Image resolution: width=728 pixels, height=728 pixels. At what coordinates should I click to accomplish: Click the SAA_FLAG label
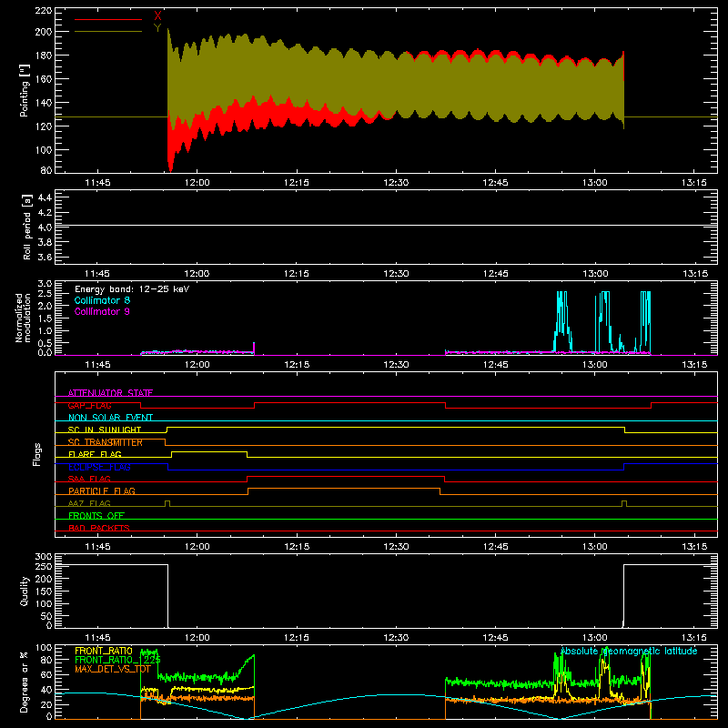point(89,479)
